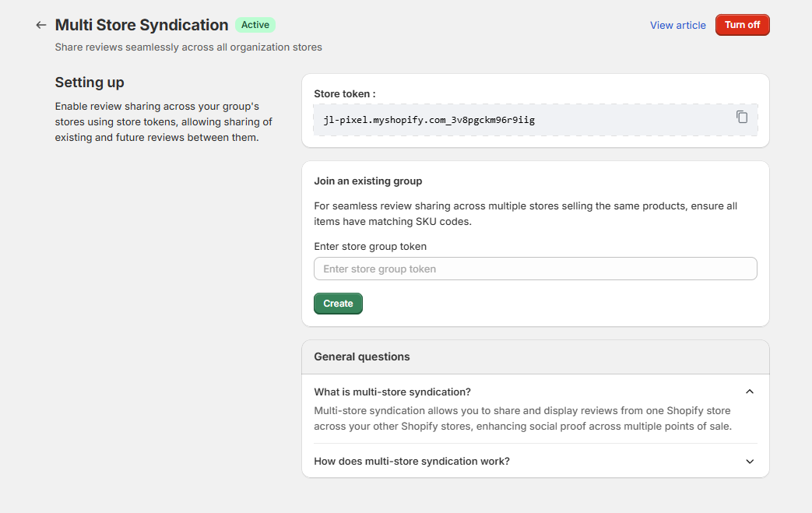812x513 pixels.
Task: Select the clipboard icon beside the token
Action: tap(742, 117)
